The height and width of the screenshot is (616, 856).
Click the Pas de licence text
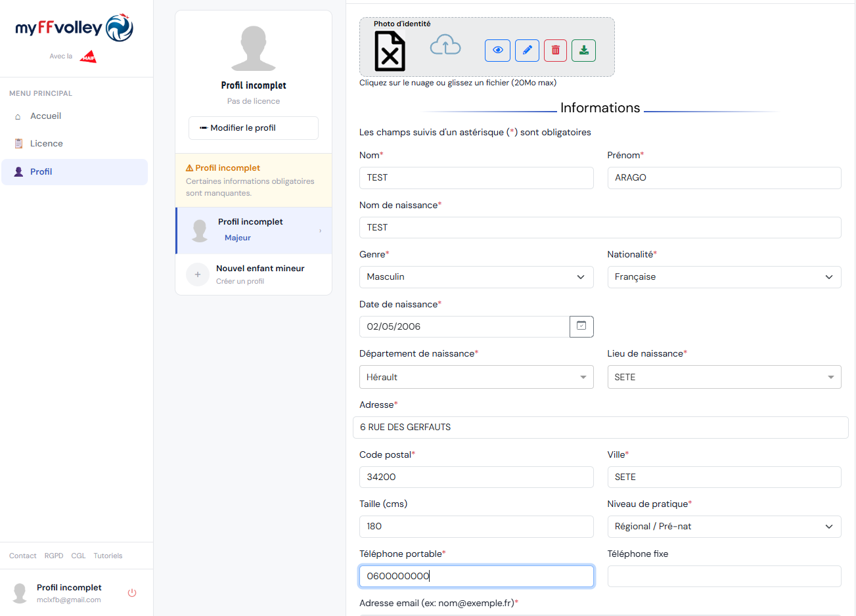tap(254, 101)
